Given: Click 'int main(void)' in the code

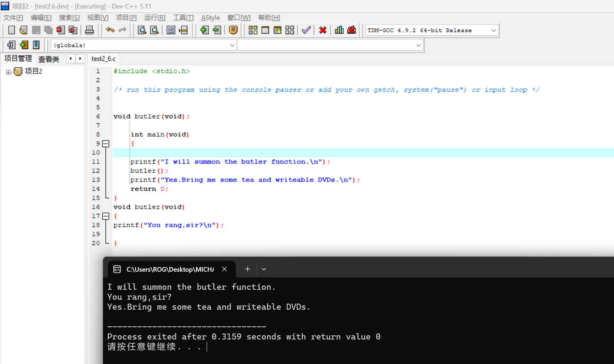Looking at the screenshot, I should coord(160,135).
